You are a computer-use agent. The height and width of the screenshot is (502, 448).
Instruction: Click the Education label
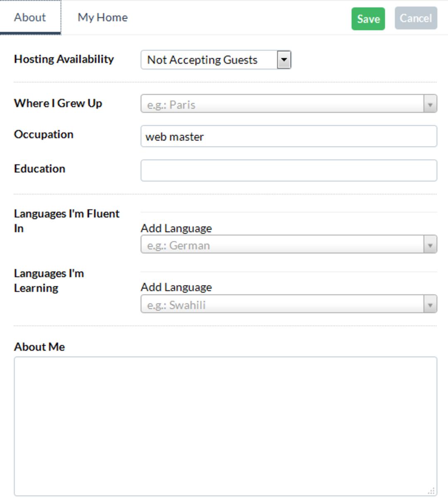39,169
